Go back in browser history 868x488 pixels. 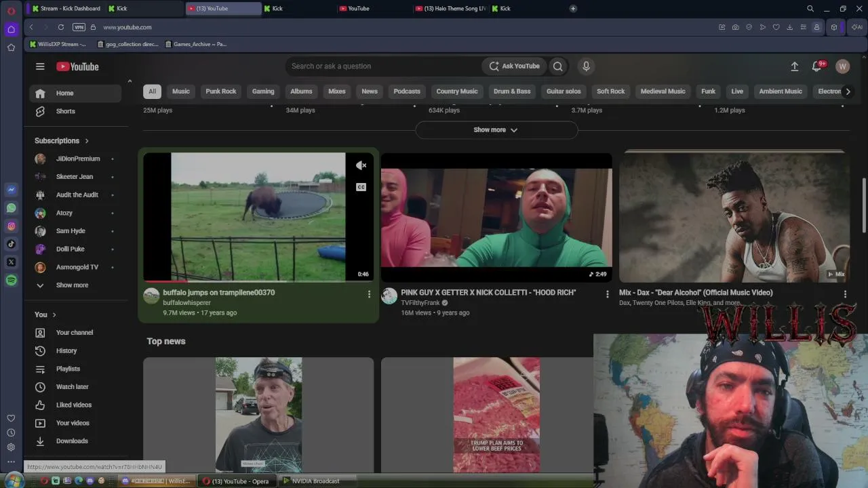[31, 27]
